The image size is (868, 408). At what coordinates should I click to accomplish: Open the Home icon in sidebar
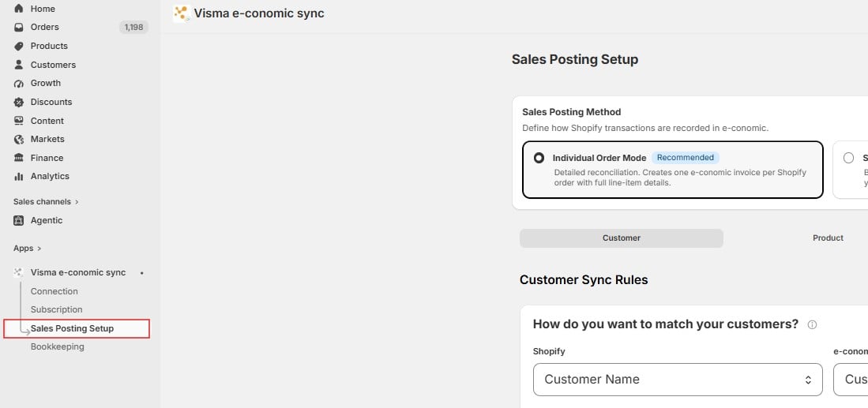[19, 9]
